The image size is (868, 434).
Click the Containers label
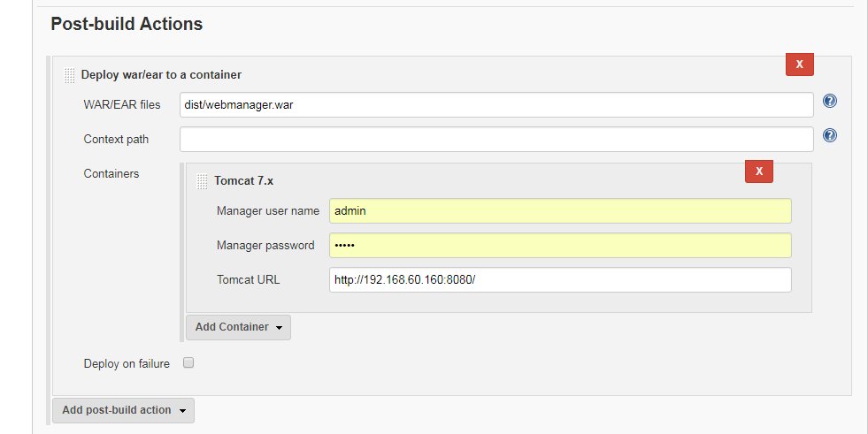pyautogui.click(x=111, y=174)
